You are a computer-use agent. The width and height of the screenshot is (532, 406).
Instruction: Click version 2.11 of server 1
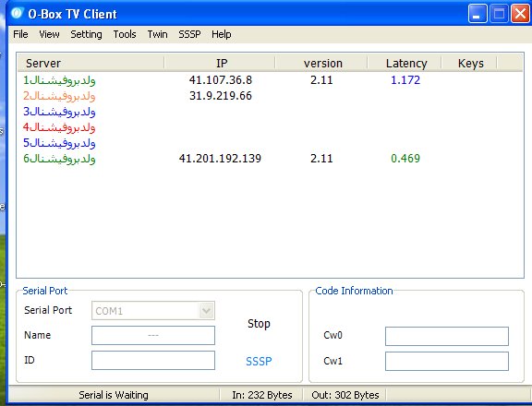point(321,80)
